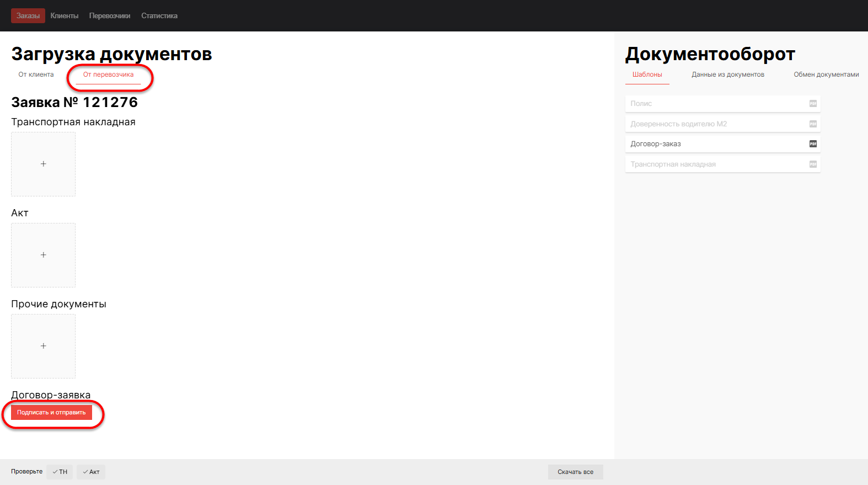868x485 pixels.
Task: Go to Клиенты in top navigation
Action: pyautogui.click(x=65, y=16)
